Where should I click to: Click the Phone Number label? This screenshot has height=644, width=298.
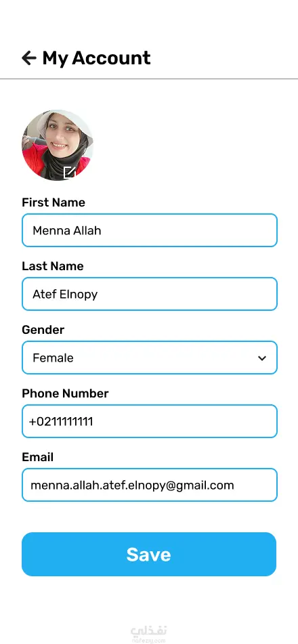pyautogui.click(x=65, y=393)
